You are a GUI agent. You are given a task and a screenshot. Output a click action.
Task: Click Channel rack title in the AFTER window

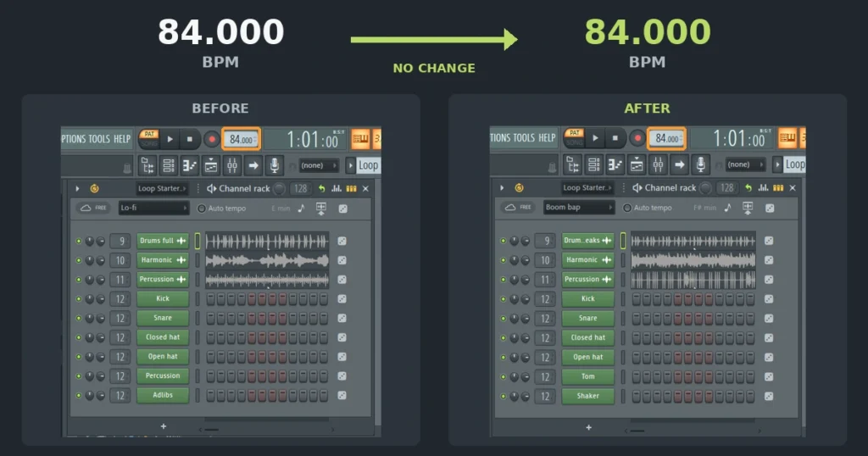670,188
